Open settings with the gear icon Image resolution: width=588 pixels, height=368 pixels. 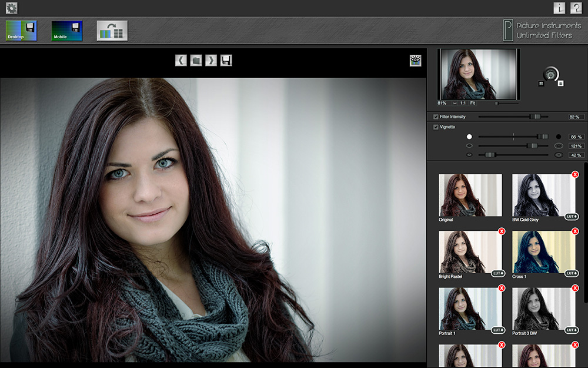click(x=12, y=8)
